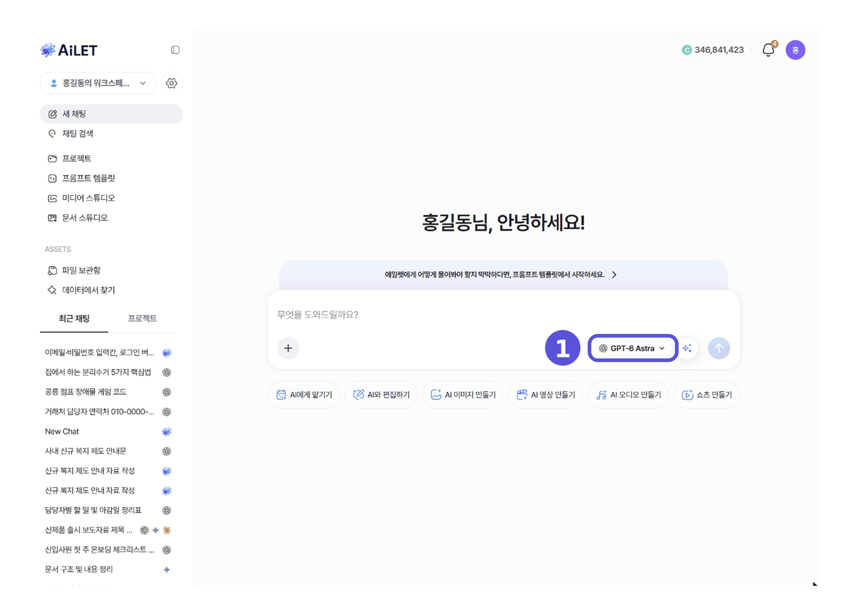Open 미디어 스튜디오
The width and height of the screenshot is (848, 616).
pyautogui.click(x=111, y=198)
